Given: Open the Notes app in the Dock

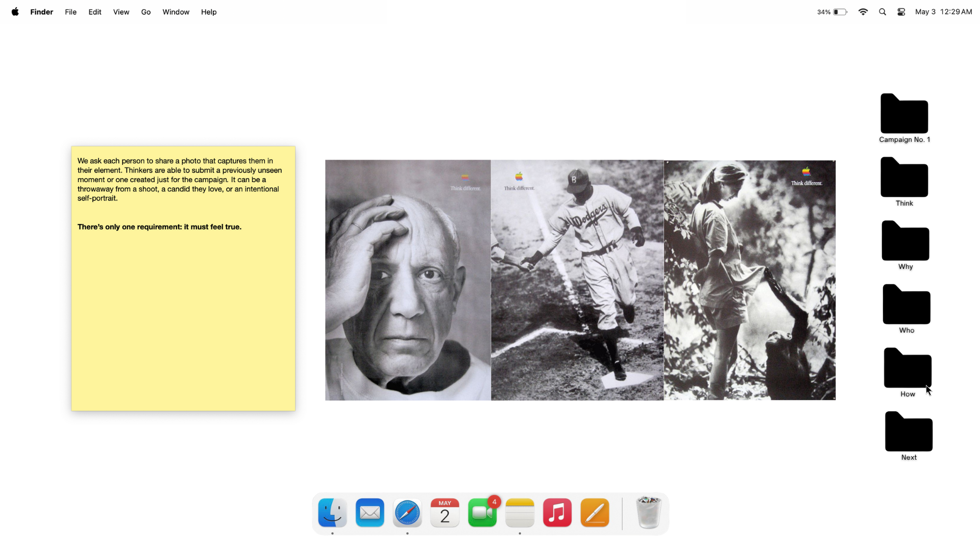Looking at the screenshot, I should [520, 513].
